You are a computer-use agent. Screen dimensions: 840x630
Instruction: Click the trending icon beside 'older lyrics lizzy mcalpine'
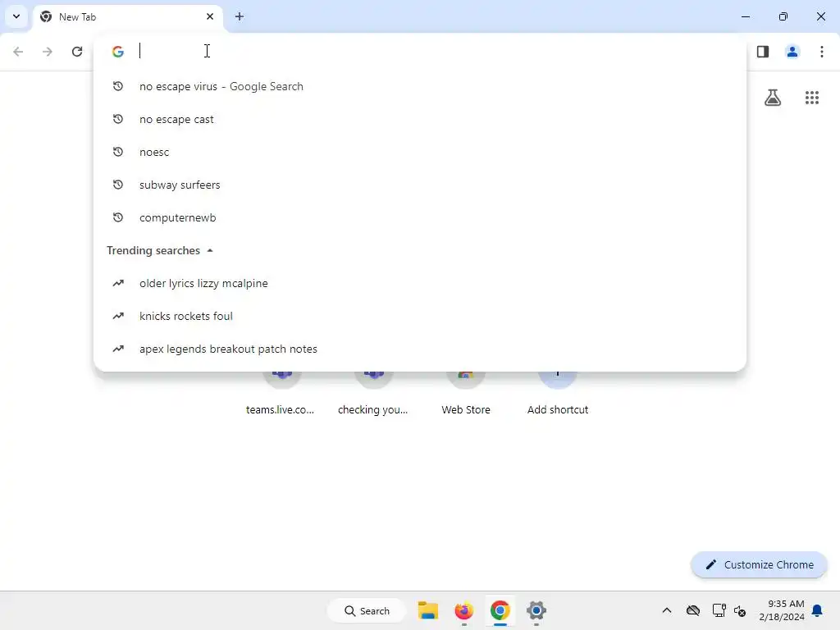coord(118,283)
